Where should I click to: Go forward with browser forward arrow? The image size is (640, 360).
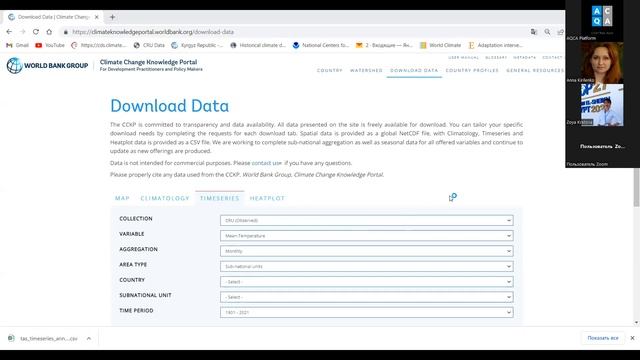(22, 32)
